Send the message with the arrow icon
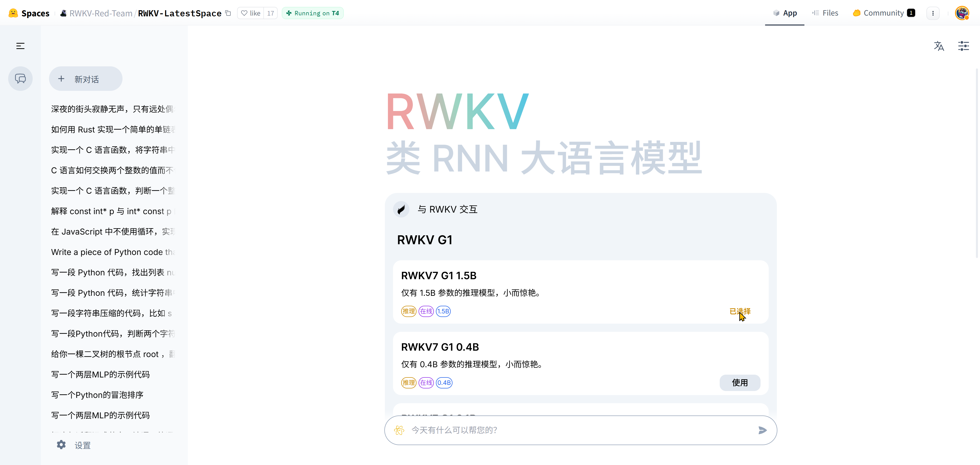The width and height of the screenshot is (980, 465). tap(762, 430)
